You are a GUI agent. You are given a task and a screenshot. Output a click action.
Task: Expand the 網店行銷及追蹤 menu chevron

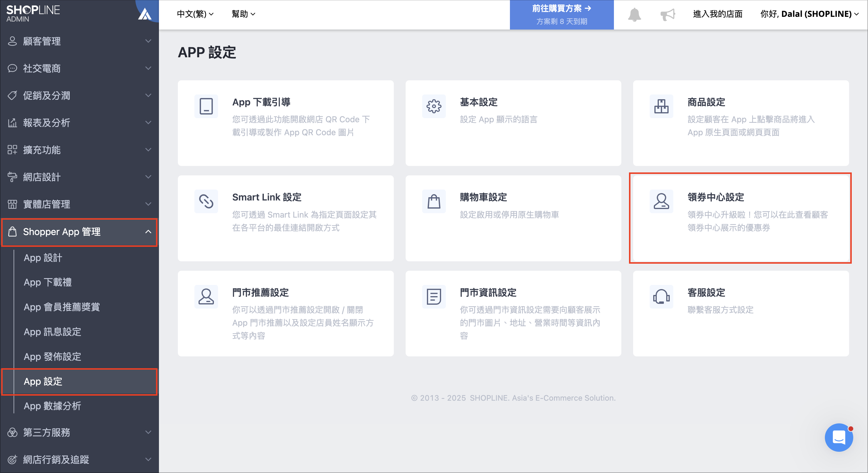pos(148,459)
